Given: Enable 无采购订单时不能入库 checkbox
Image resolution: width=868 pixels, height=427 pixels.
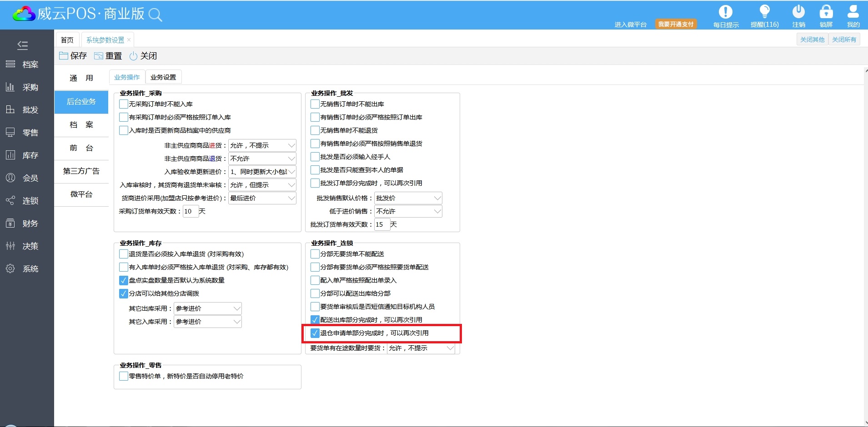Looking at the screenshot, I should pos(124,104).
